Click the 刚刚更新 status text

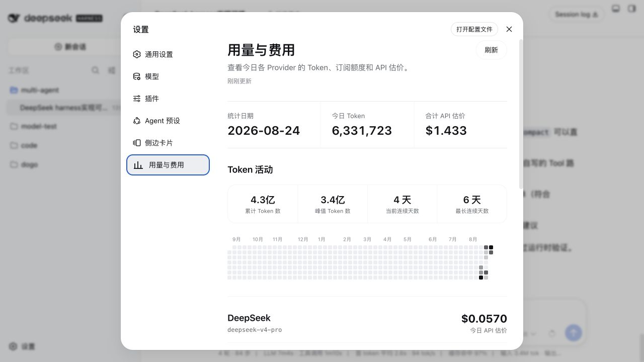(x=239, y=81)
